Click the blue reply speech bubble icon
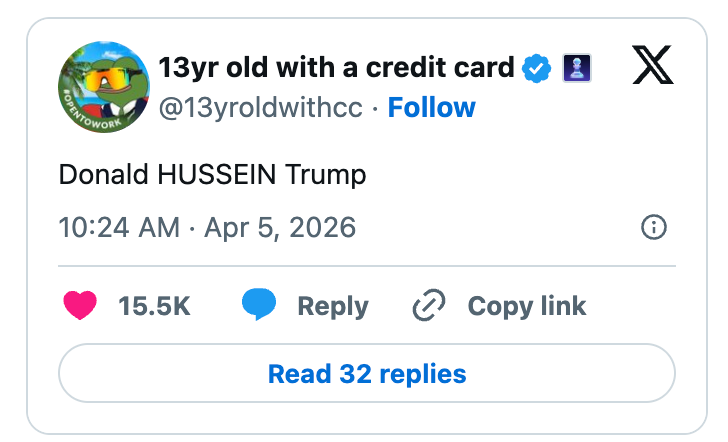 259,306
